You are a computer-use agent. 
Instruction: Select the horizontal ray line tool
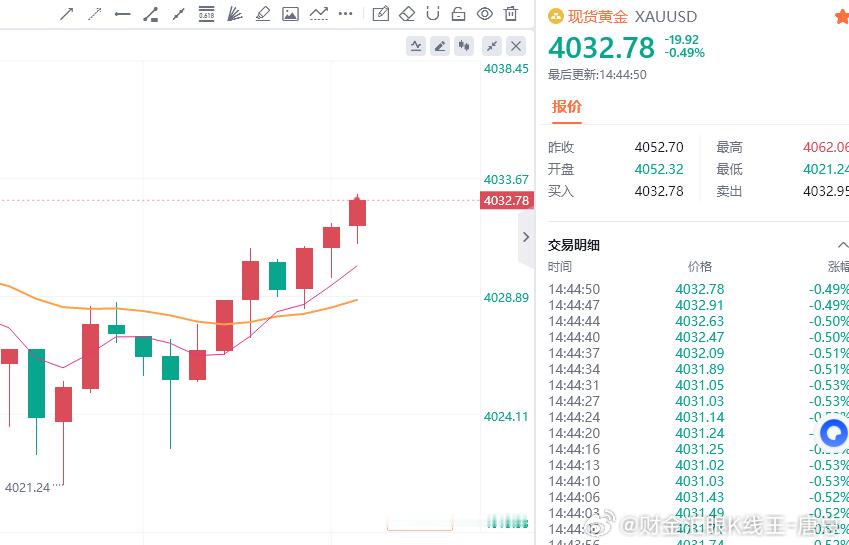point(123,14)
